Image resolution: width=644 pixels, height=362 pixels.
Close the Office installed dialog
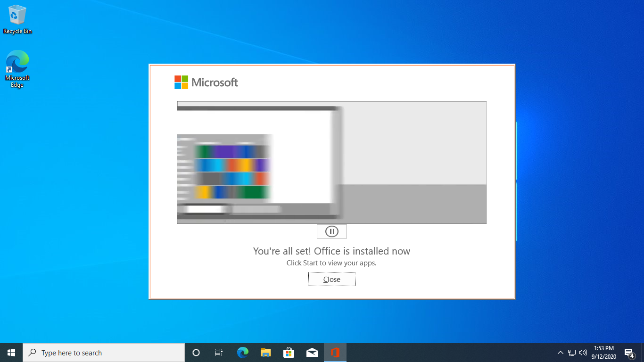pyautogui.click(x=331, y=279)
